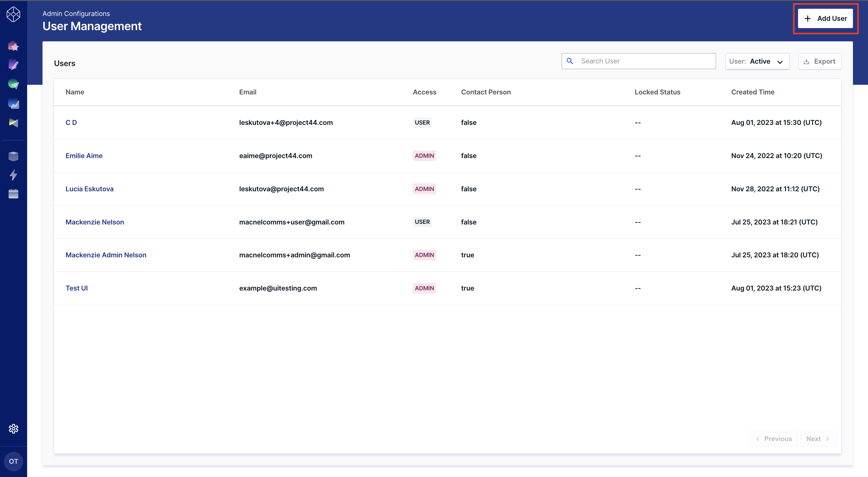
Task: Click the globe tracking icon in sidebar
Action: click(14, 84)
